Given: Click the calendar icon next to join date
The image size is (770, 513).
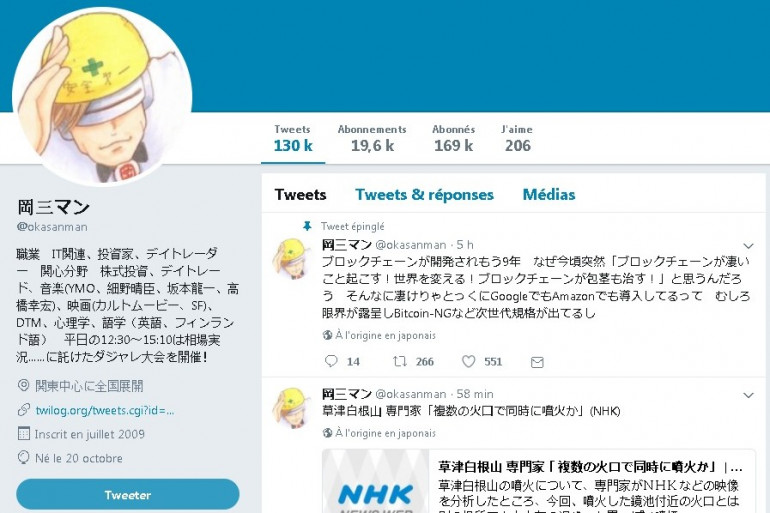Looking at the screenshot, I should 23,434.
